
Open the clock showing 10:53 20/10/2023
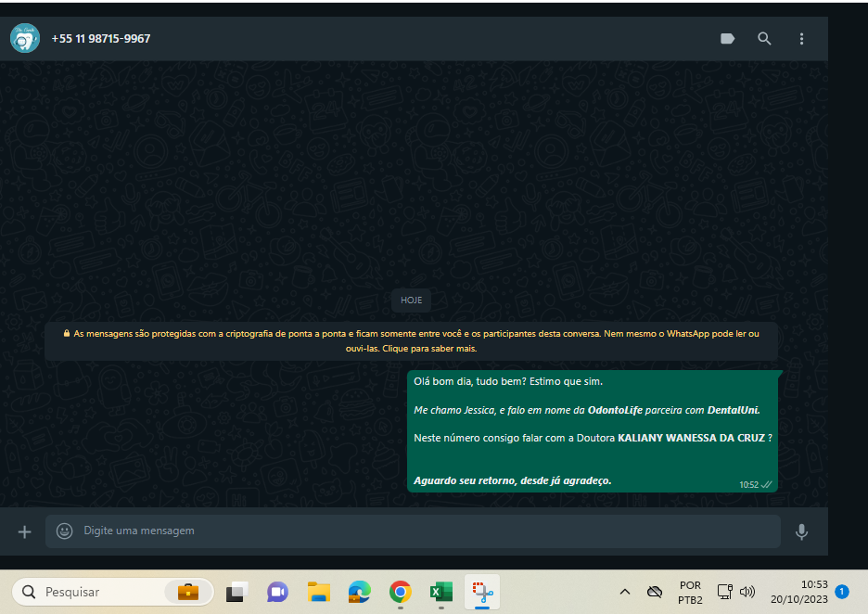tap(798, 592)
